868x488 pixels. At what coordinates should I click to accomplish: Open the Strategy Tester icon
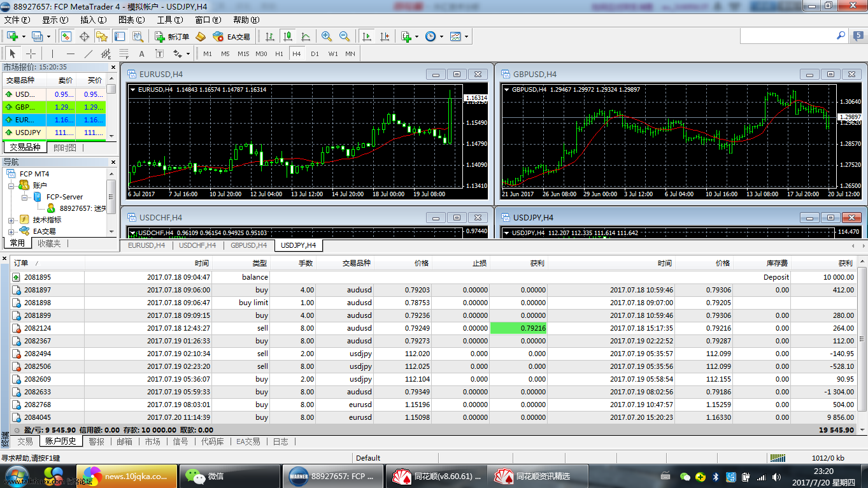(x=138, y=36)
